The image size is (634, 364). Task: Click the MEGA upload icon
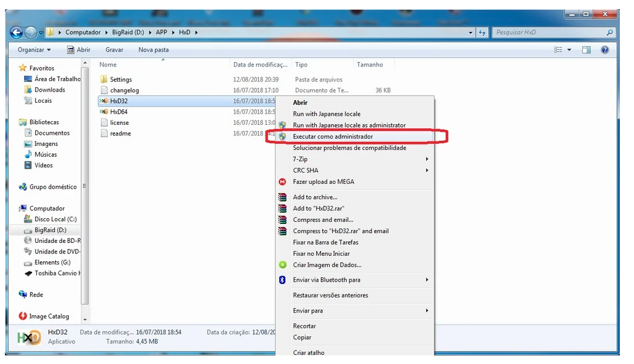(x=282, y=182)
